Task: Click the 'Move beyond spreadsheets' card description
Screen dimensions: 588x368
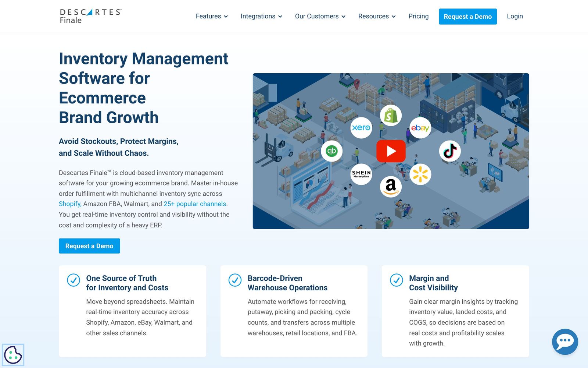Action: [x=140, y=317]
